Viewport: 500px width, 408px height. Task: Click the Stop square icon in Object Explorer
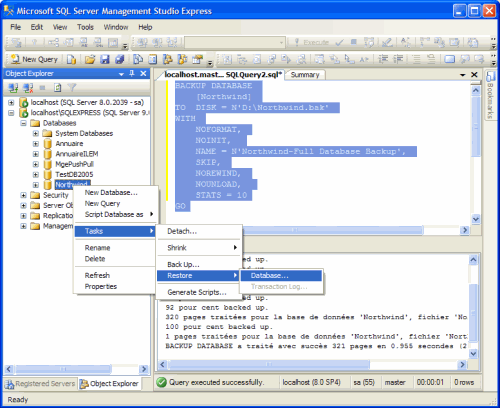tap(42, 88)
